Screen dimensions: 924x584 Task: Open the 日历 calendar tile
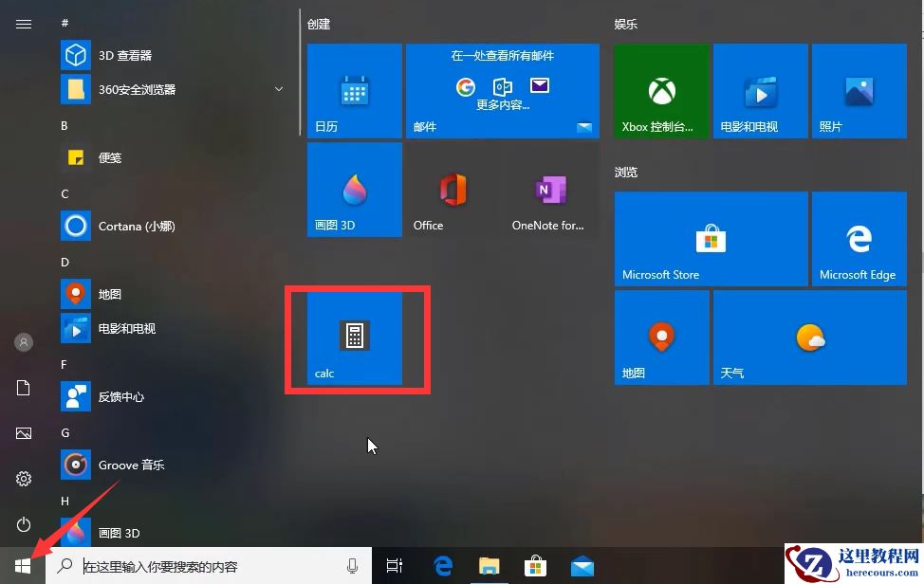pyautogui.click(x=354, y=90)
